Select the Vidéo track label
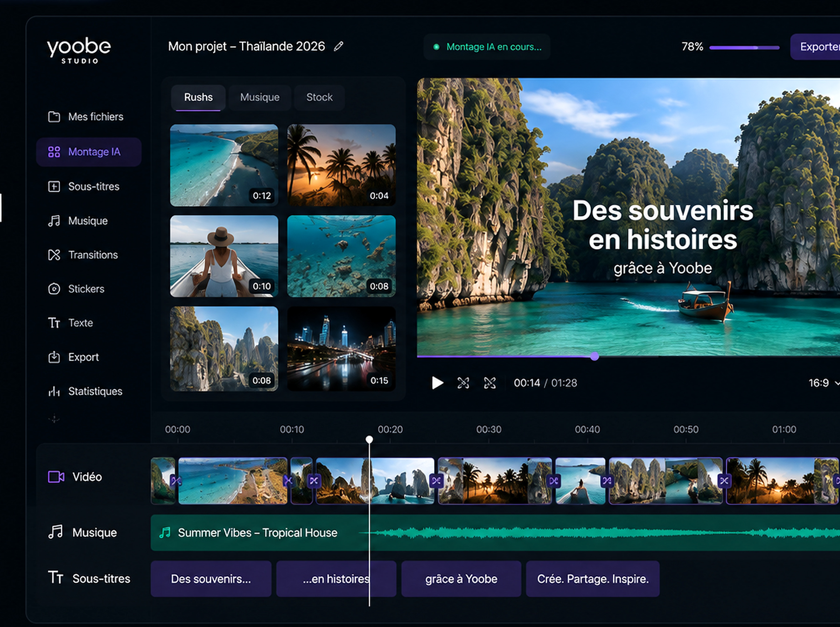 click(x=87, y=477)
